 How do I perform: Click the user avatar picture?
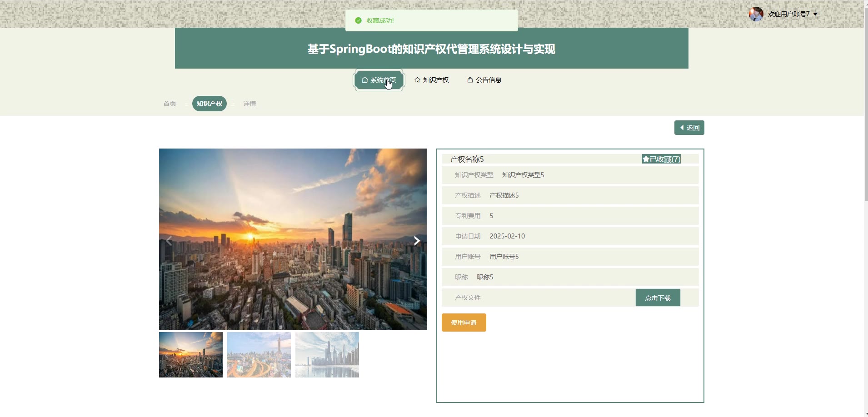756,14
